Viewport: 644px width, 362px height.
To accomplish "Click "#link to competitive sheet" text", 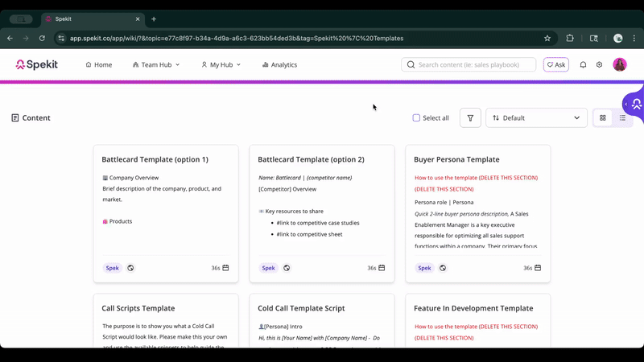I will pyautogui.click(x=309, y=234).
